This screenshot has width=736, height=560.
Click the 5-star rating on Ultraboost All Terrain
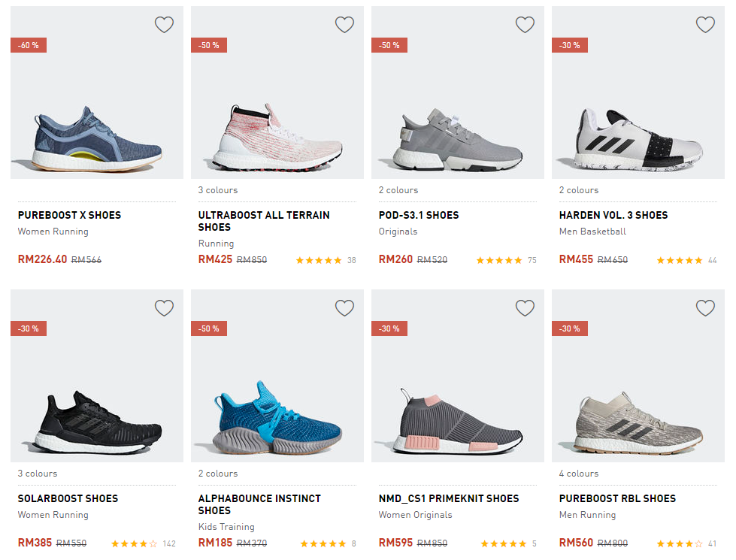pyautogui.click(x=319, y=260)
